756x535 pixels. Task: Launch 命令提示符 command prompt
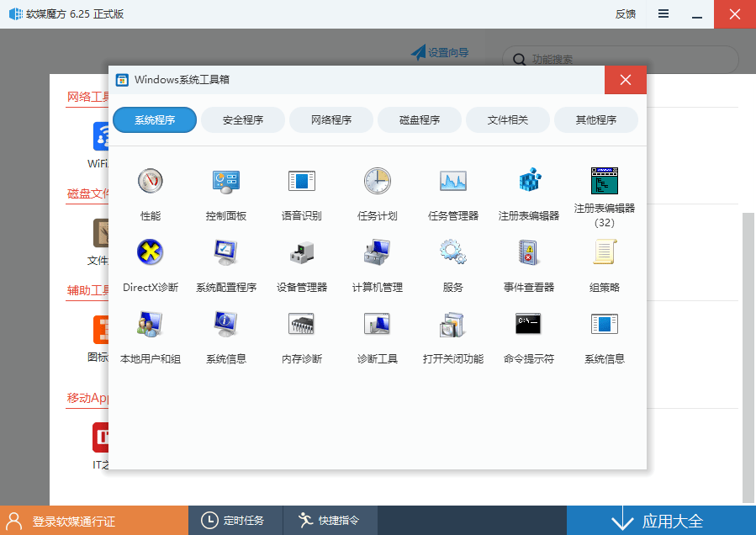[528, 337]
